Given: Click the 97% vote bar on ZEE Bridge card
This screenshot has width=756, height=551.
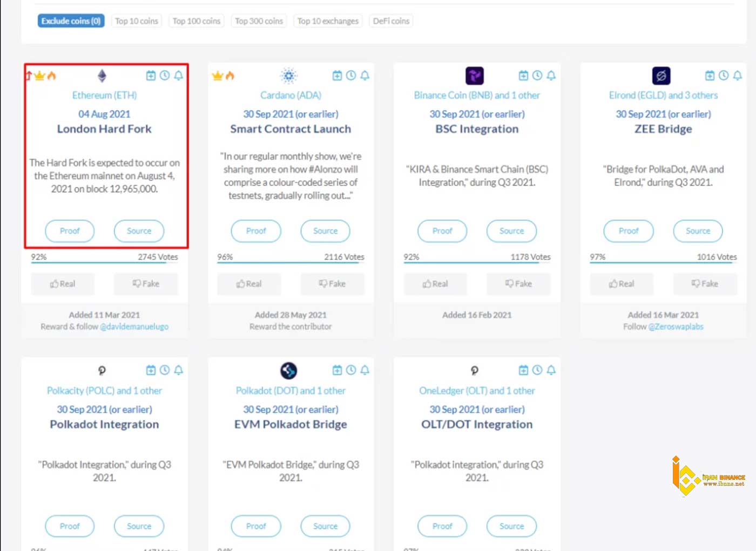Looking at the screenshot, I should [663, 263].
